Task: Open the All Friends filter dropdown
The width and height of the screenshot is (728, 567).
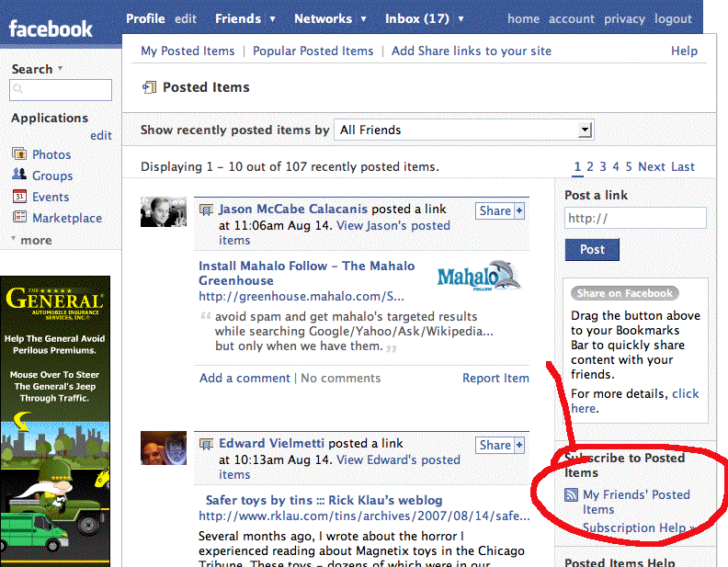Action: [x=463, y=130]
